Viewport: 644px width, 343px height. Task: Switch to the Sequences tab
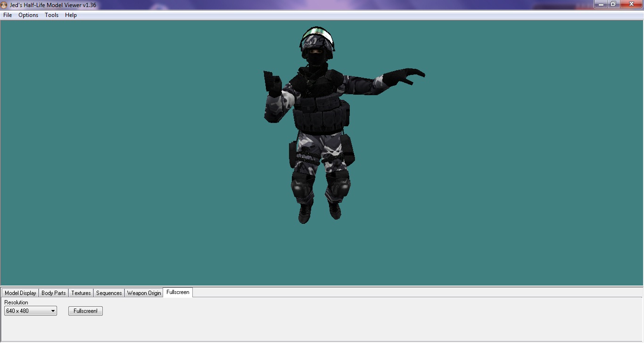coord(109,293)
